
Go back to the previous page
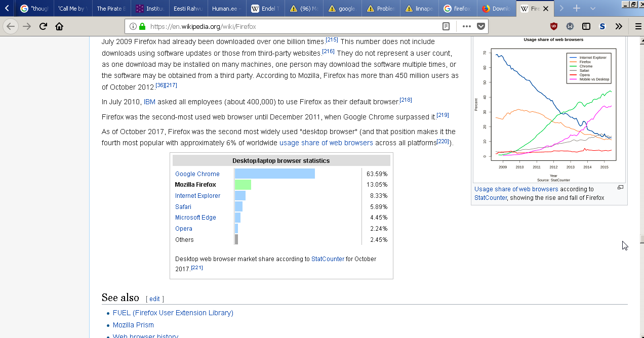[11, 26]
